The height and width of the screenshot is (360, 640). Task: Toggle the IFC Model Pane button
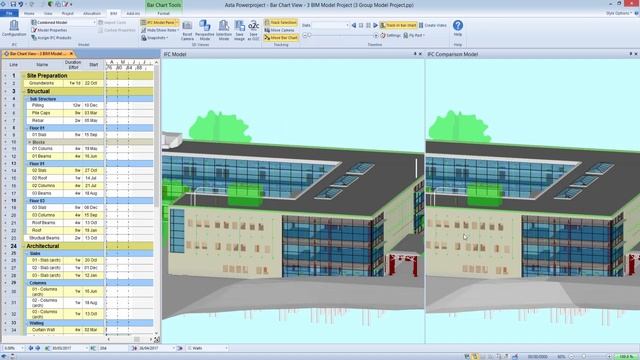pyautogui.click(x=160, y=22)
